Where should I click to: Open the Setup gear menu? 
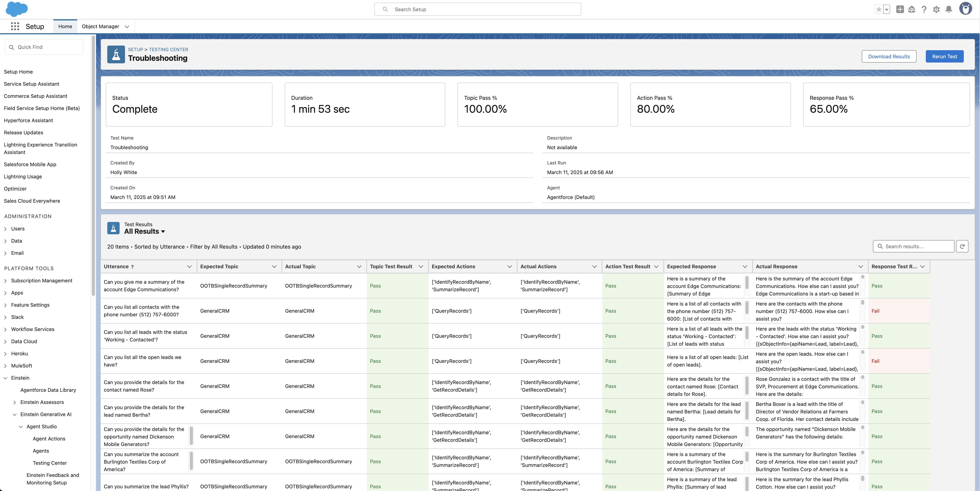click(936, 9)
